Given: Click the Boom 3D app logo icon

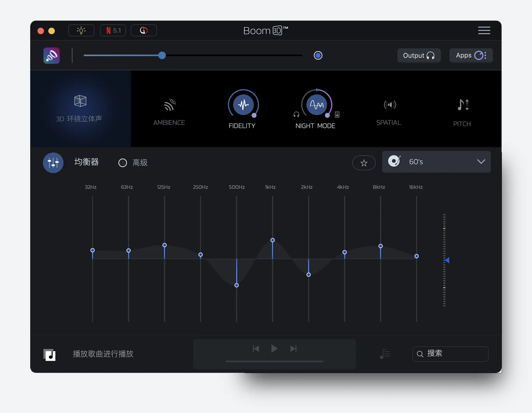Looking at the screenshot, I should pyautogui.click(x=51, y=56).
